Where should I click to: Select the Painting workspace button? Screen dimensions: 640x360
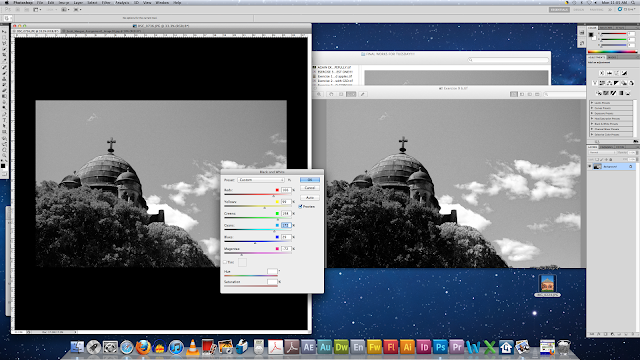(x=596, y=9)
